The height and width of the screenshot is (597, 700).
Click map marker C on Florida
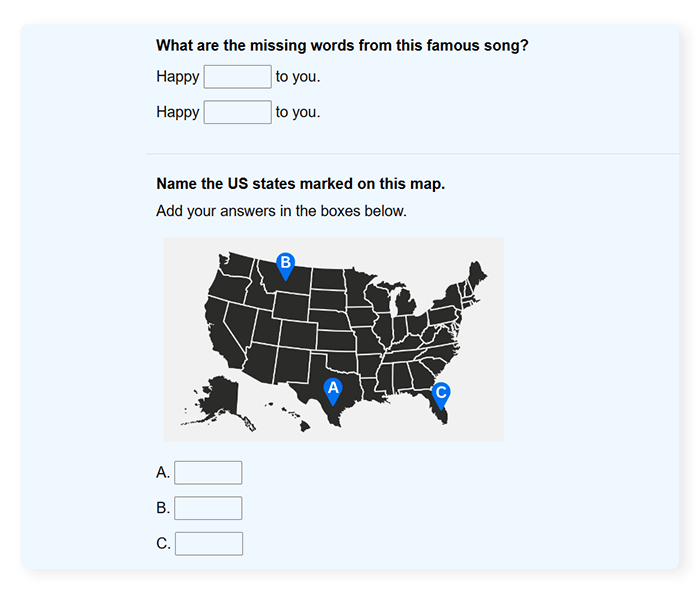(441, 394)
